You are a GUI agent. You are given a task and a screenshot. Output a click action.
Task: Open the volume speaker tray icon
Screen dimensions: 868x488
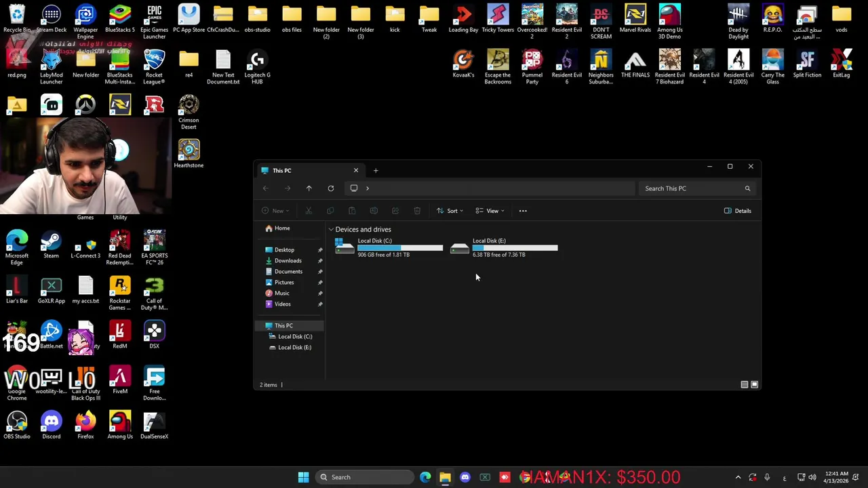[x=812, y=477]
